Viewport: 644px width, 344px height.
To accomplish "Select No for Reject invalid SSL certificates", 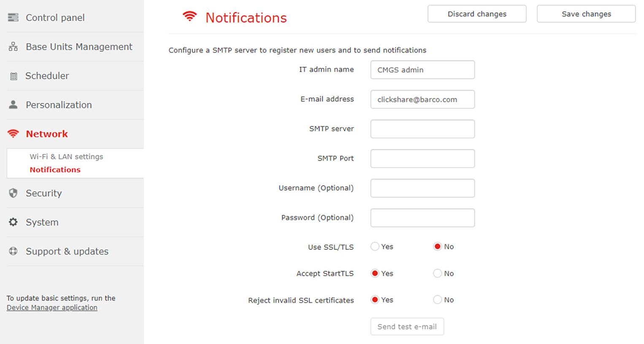I will (x=437, y=300).
